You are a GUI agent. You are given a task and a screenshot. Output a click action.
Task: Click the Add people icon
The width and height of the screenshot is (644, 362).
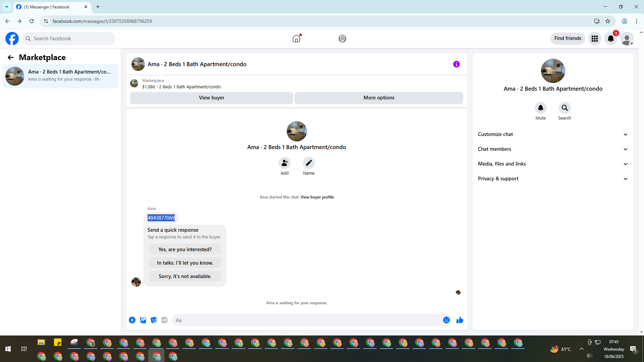pyautogui.click(x=284, y=163)
